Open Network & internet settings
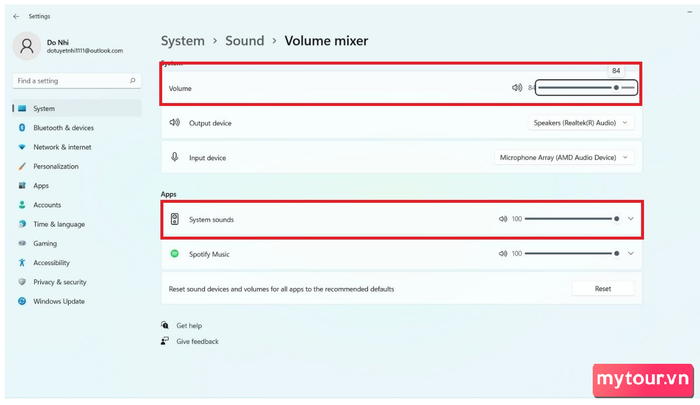Viewport: 700px width, 405px height. 62,147
